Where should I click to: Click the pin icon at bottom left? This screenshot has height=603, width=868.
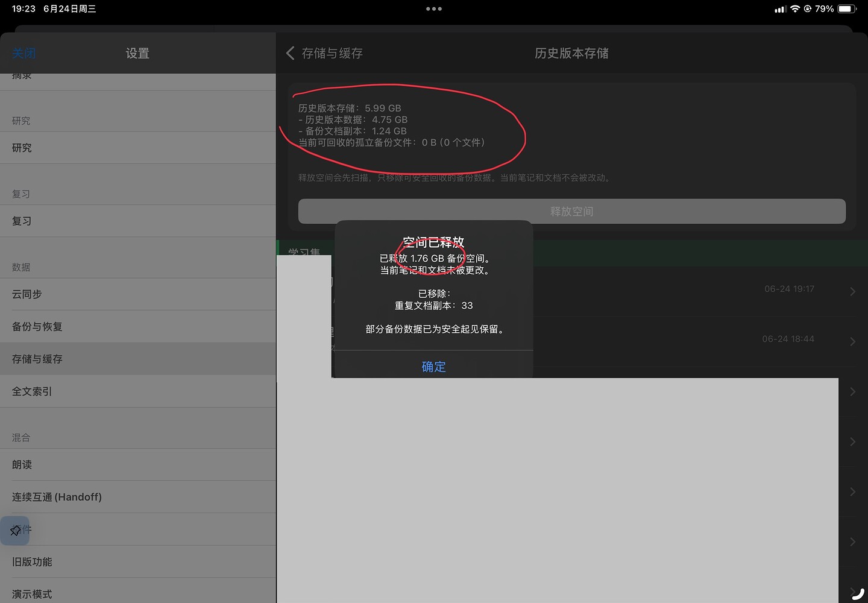click(15, 531)
